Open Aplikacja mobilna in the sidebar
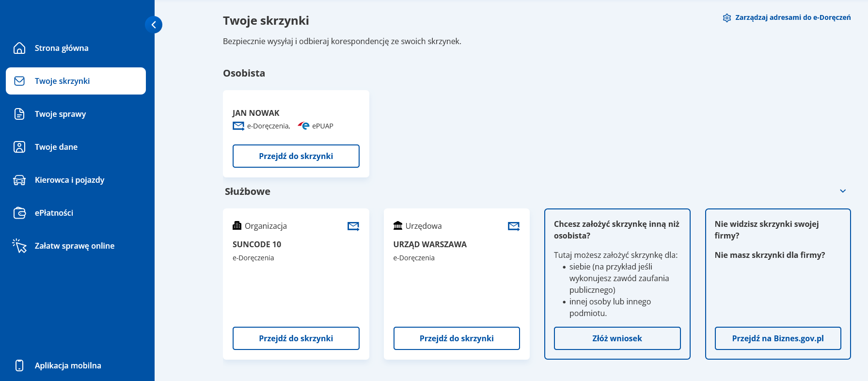Screen dimensions: 868x381 [x=76, y=365]
